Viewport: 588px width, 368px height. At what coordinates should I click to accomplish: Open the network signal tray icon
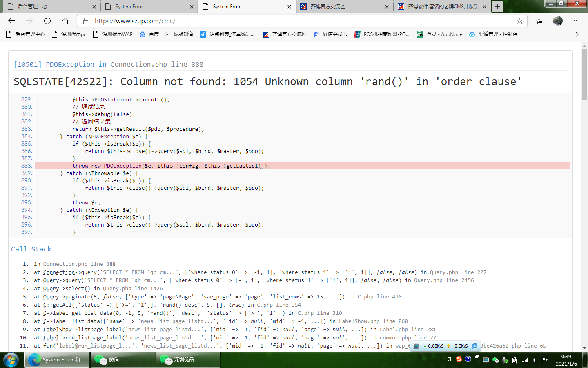[x=525, y=360]
